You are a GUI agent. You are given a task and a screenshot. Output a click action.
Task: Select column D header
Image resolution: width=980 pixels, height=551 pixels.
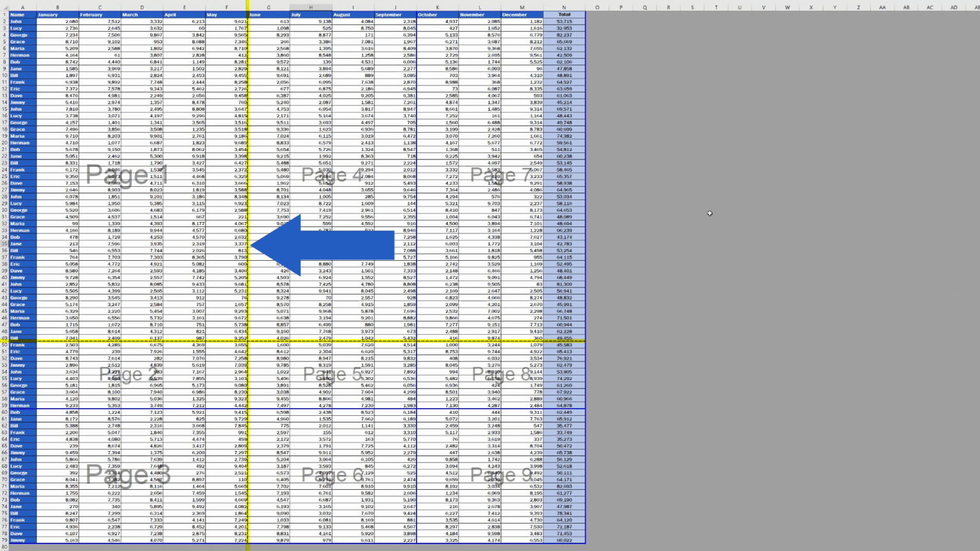click(x=142, y=8)
